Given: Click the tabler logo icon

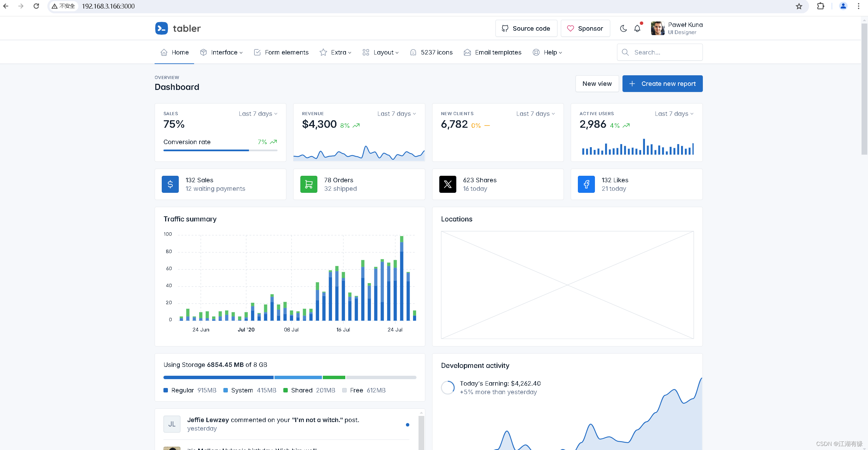Looking at the screenshot, I should [161, 28].
